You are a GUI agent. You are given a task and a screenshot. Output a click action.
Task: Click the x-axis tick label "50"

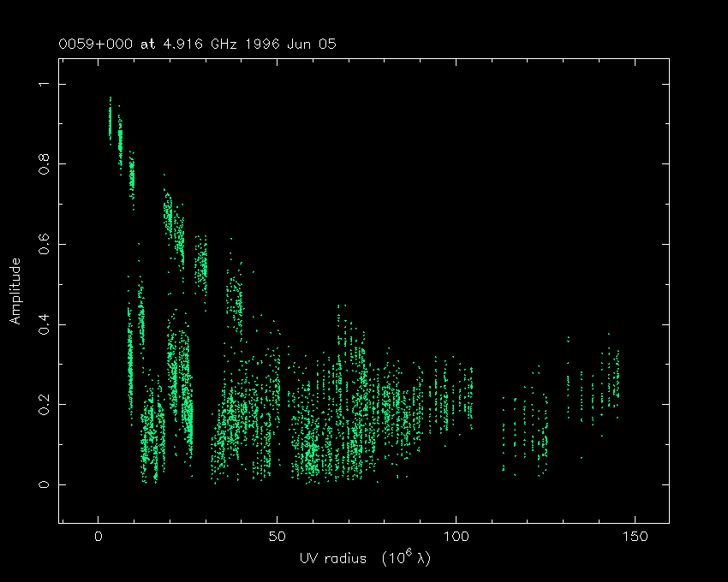[277, 537]
